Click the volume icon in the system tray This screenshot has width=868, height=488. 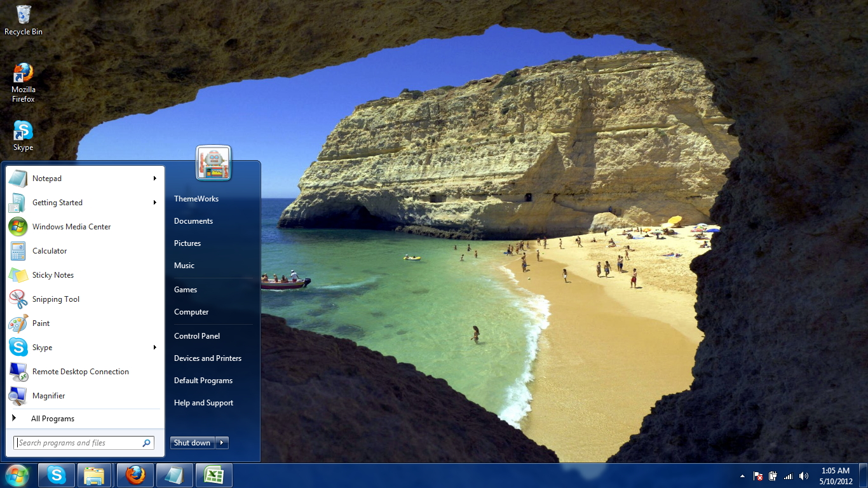click(x=803, y=475)
